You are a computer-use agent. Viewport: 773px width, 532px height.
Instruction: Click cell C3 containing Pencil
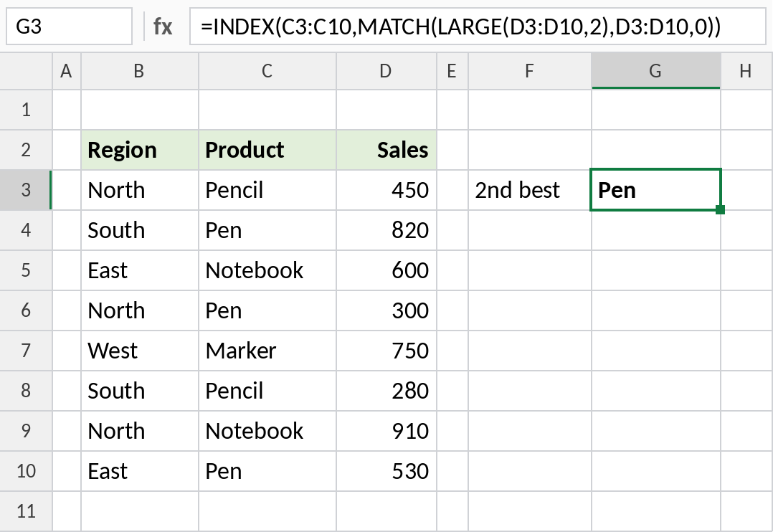click(267, 190)
